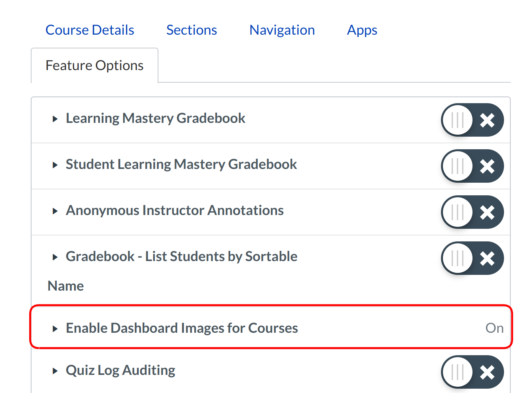Expand Enable Dashboard Images for Courses arrow
The height and width of the screenshot is (393, 532).
[x=55, y=329]
